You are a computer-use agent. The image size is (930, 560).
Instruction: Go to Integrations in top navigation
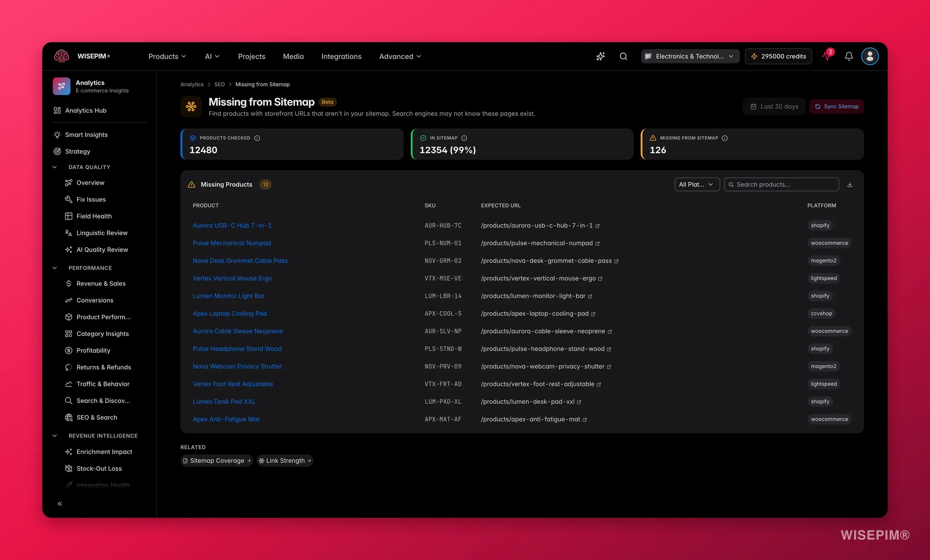[x=341, y=56]
